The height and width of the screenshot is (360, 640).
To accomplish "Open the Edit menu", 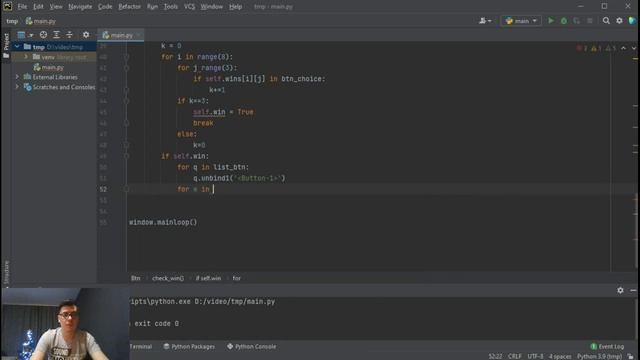I will (x=38, y=7).
